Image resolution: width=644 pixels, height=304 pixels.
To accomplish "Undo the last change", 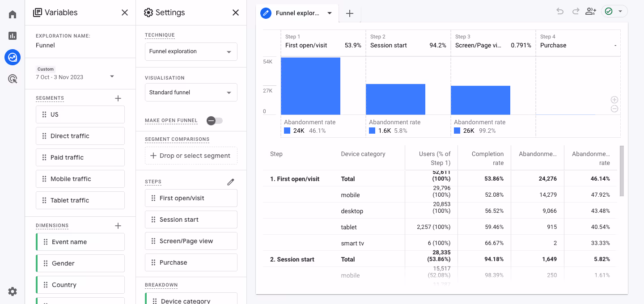I will (x=560, y=11).
